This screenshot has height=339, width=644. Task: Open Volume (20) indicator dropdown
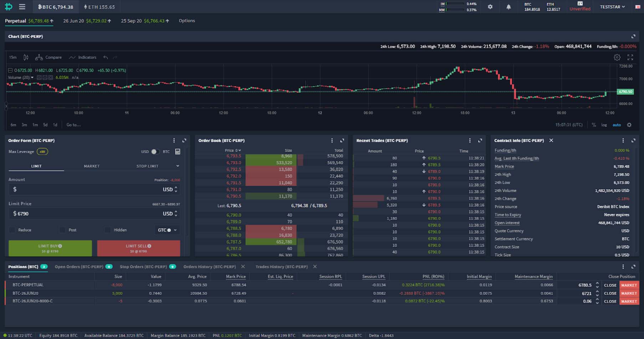coord(32,77)
